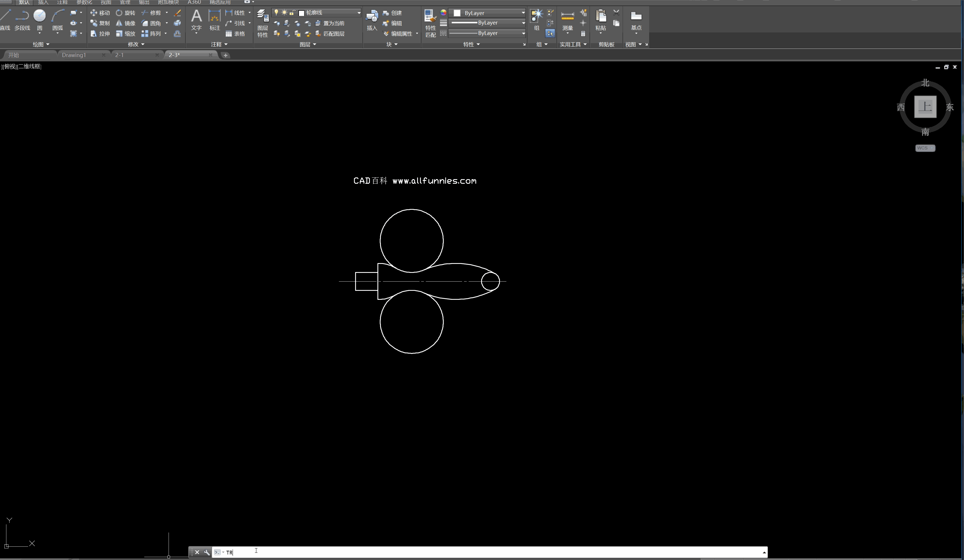
Task: Click the object color wheel icon in properties
Action: (x=443, y=13)
